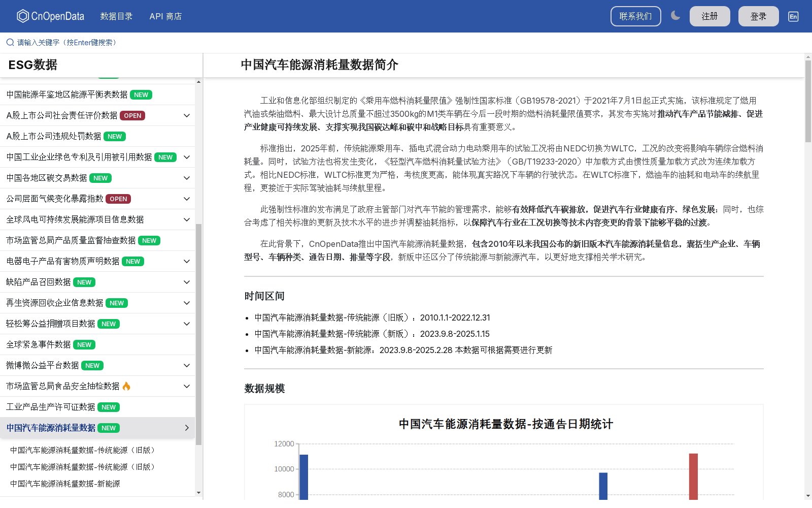Switch language with the En icon

click(793, 16)
